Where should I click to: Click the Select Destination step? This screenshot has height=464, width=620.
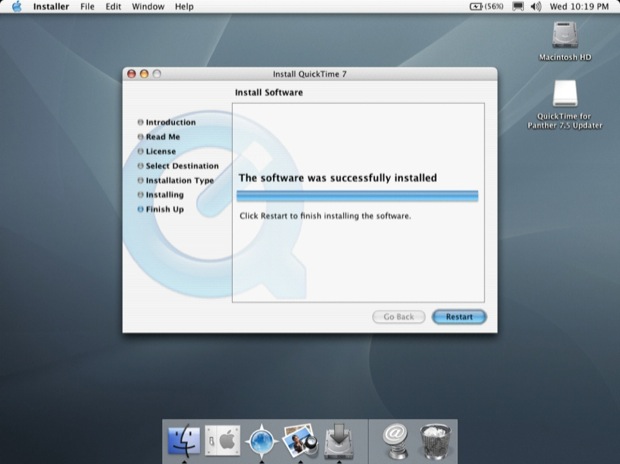[178, 166]
